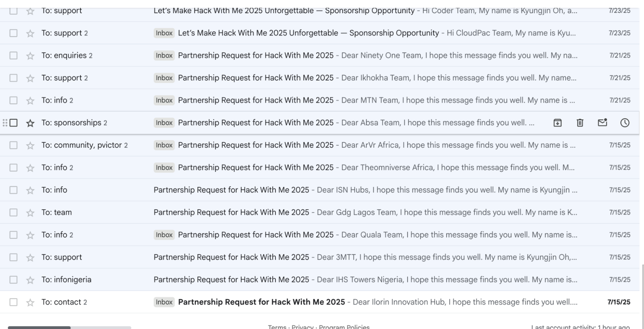The image size is (644, 329).
Task: Check the box for IHS Towers Nigeria email
Action: (14, 280)
